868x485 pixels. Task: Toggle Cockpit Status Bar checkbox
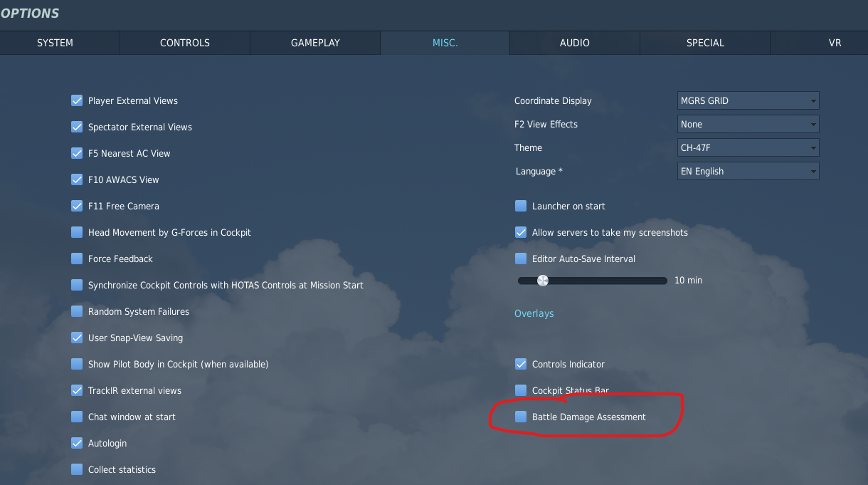pos(521,390)
